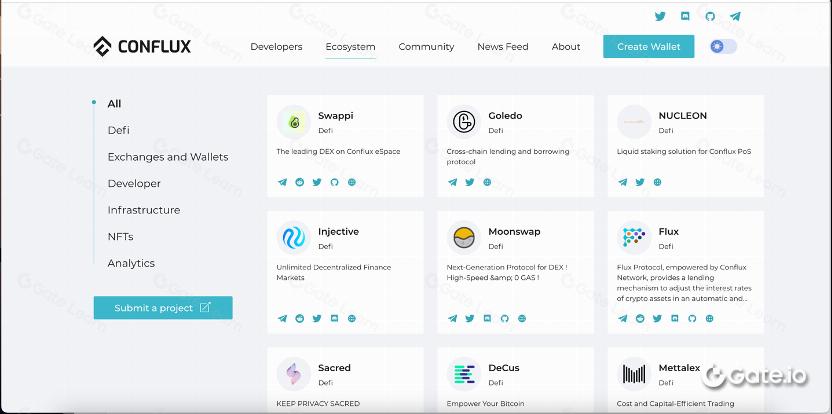Toggle the light/dark theme switch
The height and width of the screenshot is (414, 832).
point(723,47)
